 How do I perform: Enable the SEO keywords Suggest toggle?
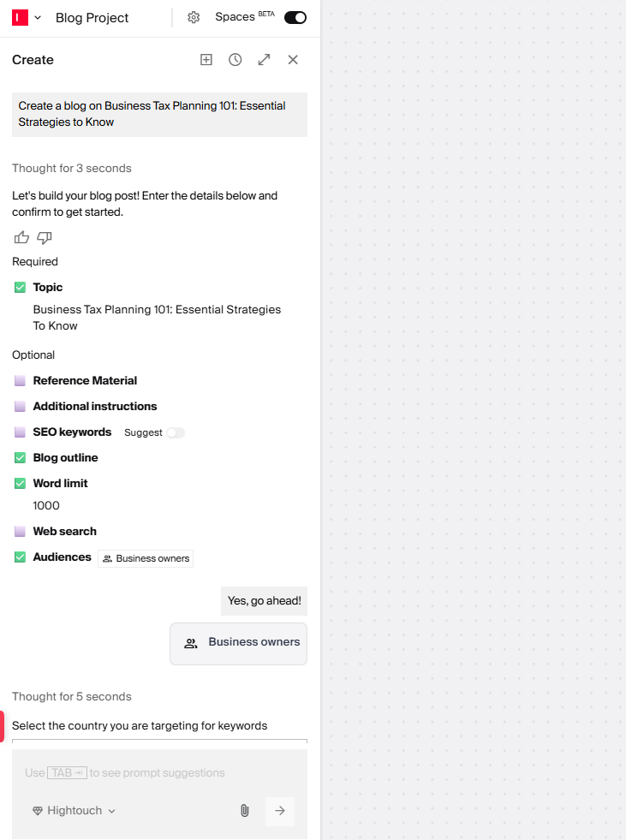pos(176,433)
